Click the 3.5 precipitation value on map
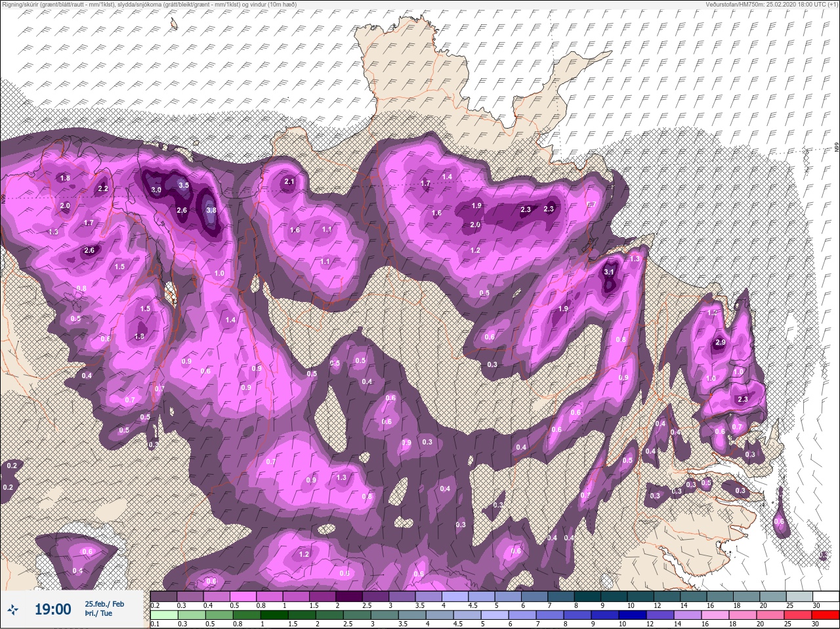Viewport: 840px width, 629px height. point(184,185)
